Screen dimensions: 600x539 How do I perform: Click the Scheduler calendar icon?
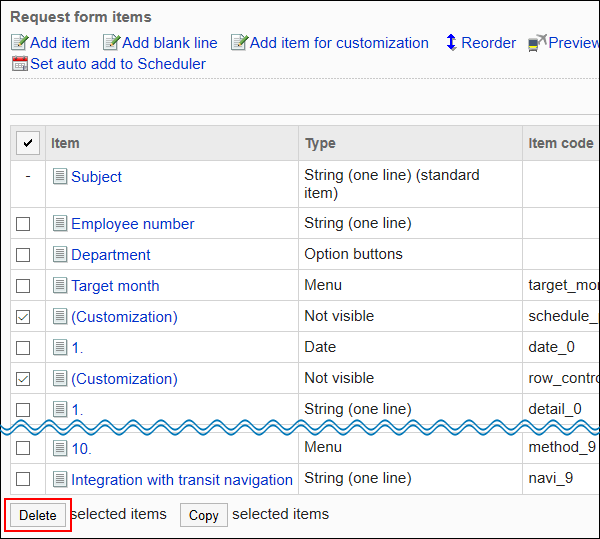tap(20, 64)
